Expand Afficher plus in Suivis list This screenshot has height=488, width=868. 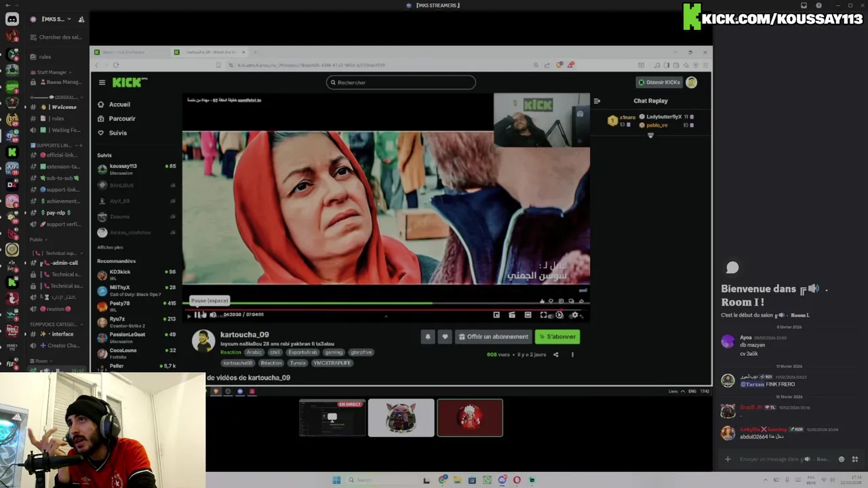pyautogui.click(x=110, y=247)
